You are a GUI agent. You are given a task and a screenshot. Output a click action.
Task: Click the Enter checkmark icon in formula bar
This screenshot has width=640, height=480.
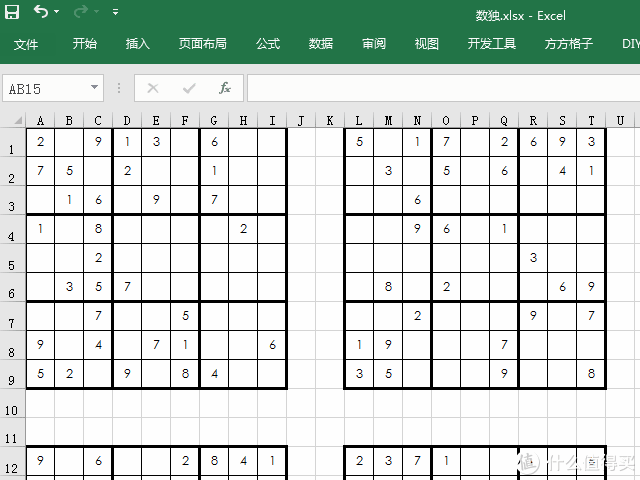coord(189,88)
